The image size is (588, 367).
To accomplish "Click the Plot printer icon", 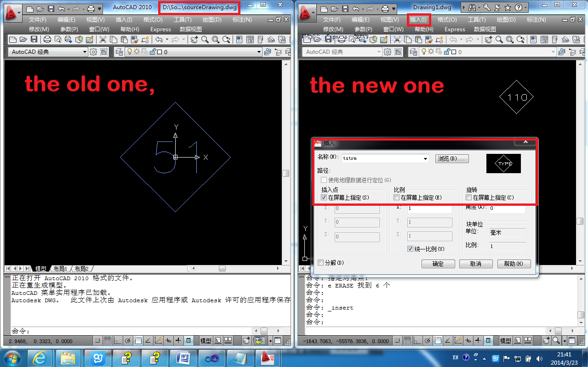I will click(47, 40).
